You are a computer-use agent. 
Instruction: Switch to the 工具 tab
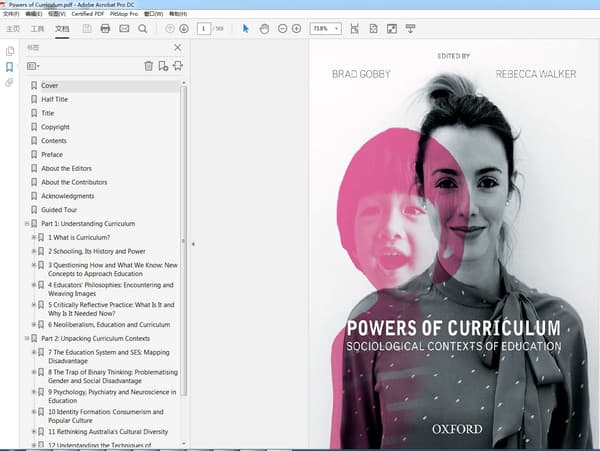(38, 29)
